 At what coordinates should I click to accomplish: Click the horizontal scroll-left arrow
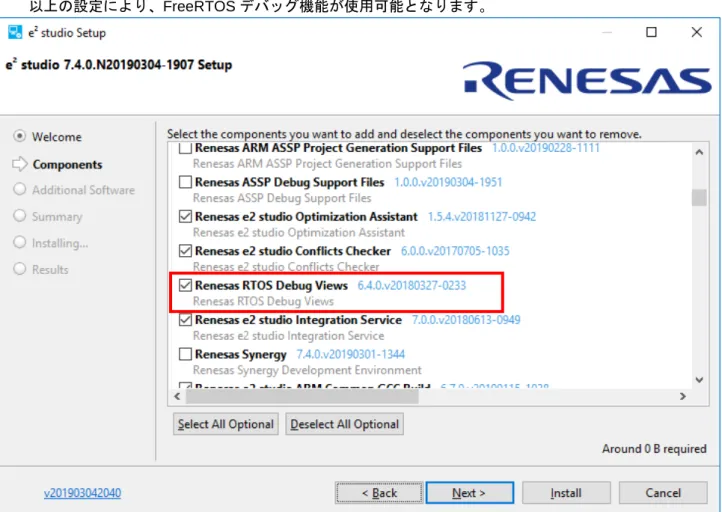click(177, 396)
